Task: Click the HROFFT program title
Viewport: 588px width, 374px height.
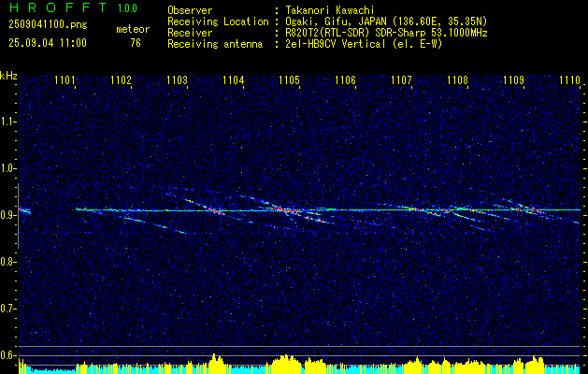Action: 58,7
